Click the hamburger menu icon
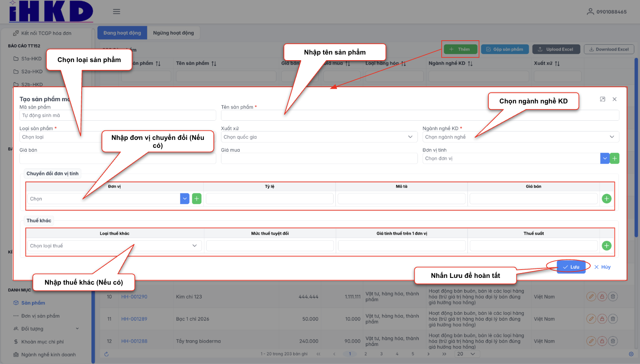The image size is (640, 364). (117, 12)
